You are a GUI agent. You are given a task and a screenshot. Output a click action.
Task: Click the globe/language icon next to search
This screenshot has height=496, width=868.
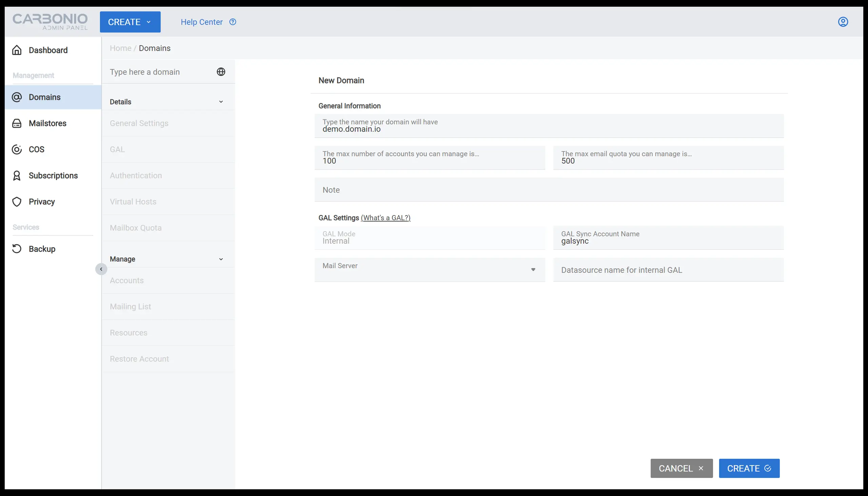coord(221,71)
